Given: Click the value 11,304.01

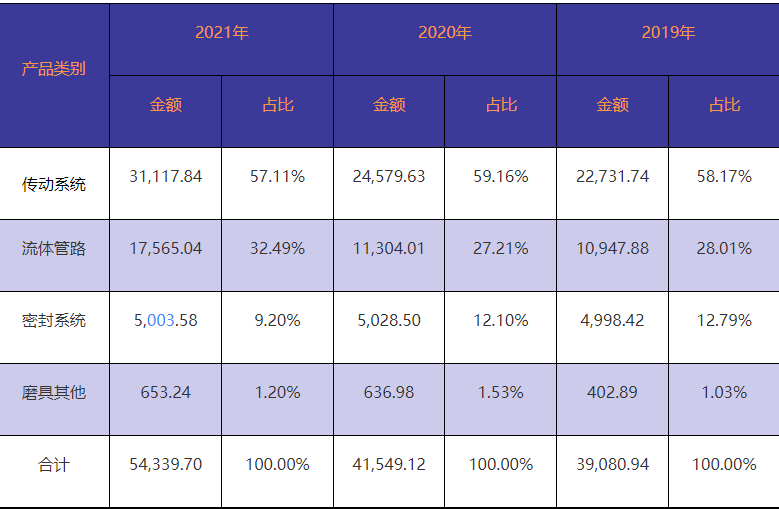Looking at the screenshot, I should point(389,248).
